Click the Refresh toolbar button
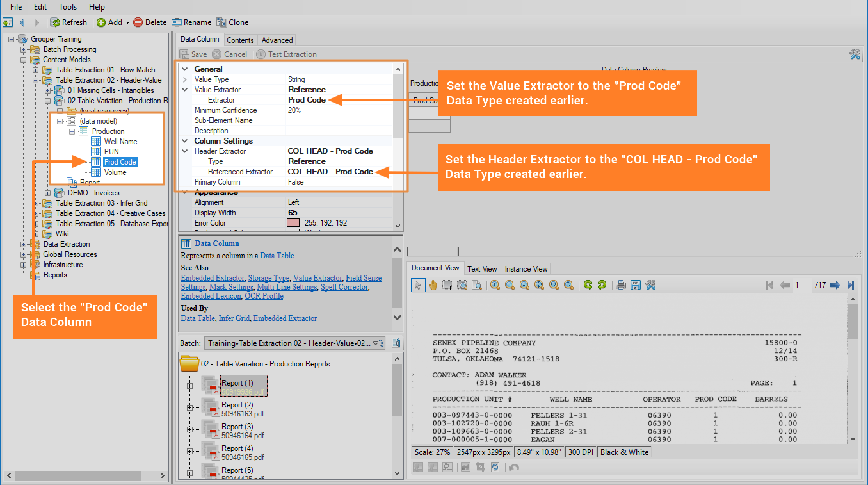The width and height of the screenshot is (868, 485). click(x=68, y=22)
